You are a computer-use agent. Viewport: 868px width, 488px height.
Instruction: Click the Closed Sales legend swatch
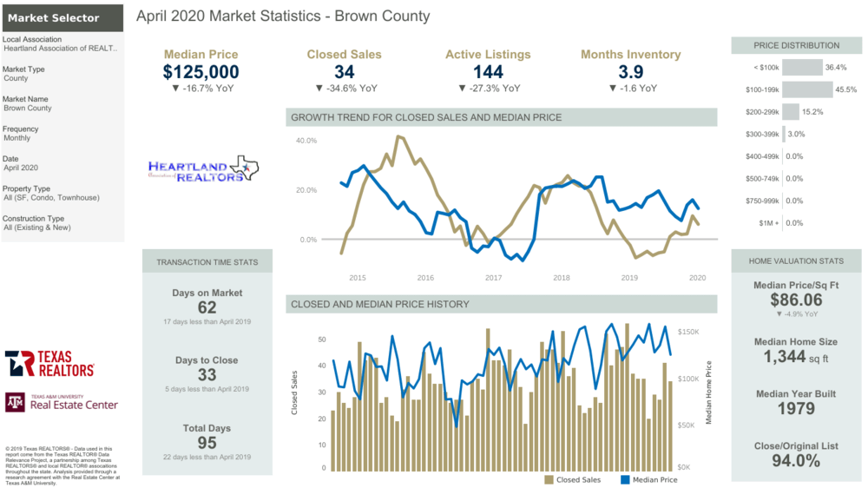pos(549,479)
